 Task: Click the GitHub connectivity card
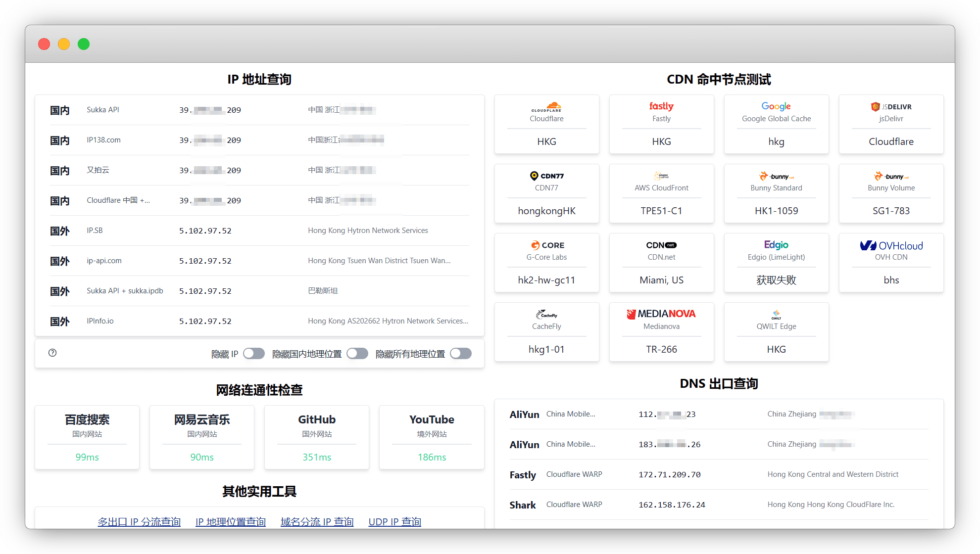pos(317,437)
